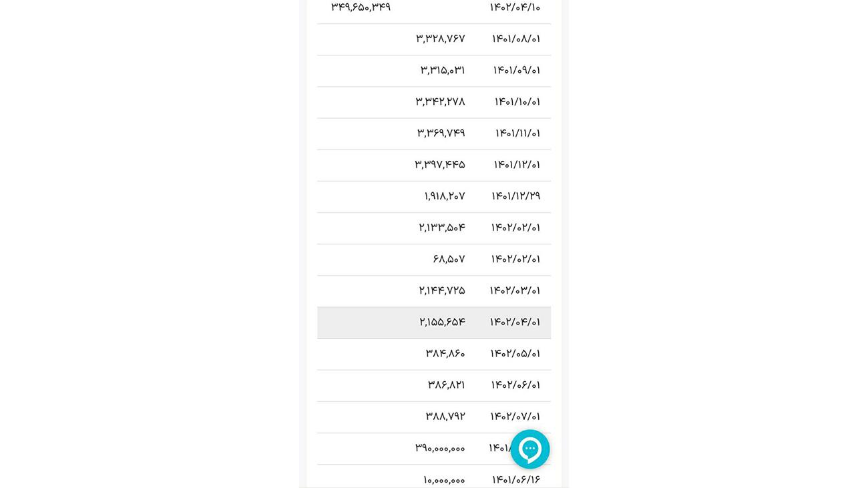This screenshot has height=488, width=868.
Task: Click the speech bubble inside the chat icon
Action: 530,448
